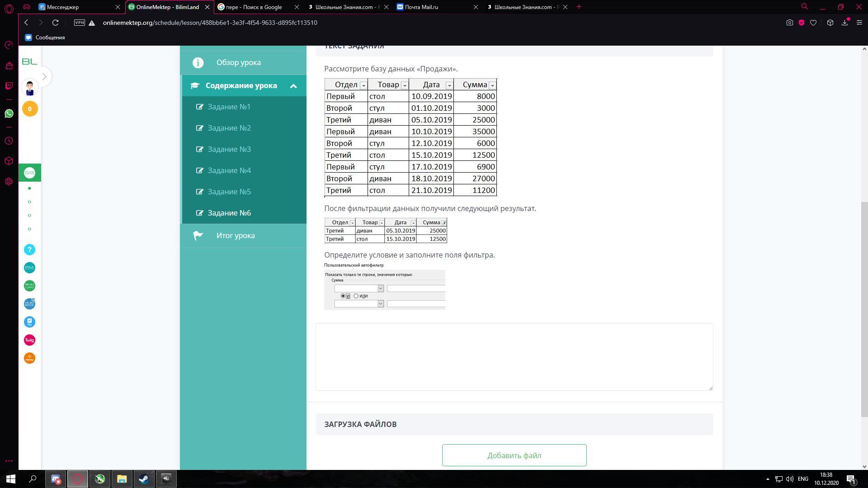Image resolution: width=868 pixels, height=488 pixels.
Task: Click the Добавить файл button
Action: (x=514, y=455)
